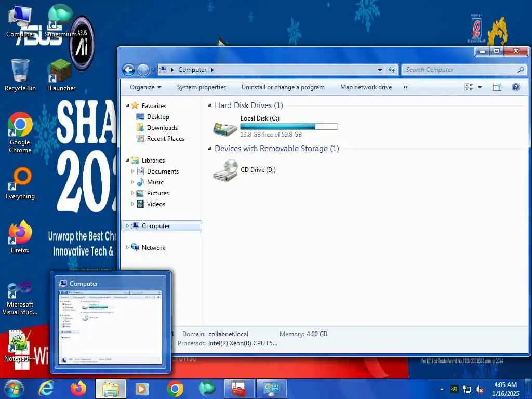Expand the Computer tree node
This screenshot has height=399, width=532.
coord(127,225)
